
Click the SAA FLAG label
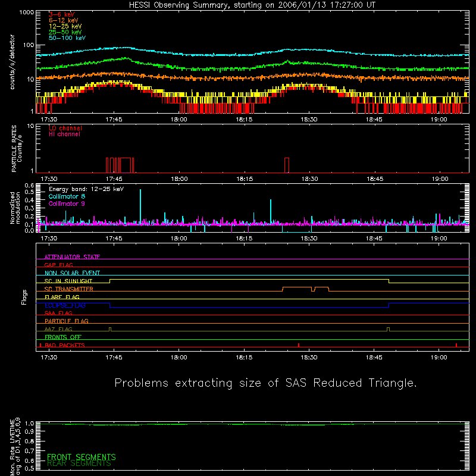click(58, 313)
